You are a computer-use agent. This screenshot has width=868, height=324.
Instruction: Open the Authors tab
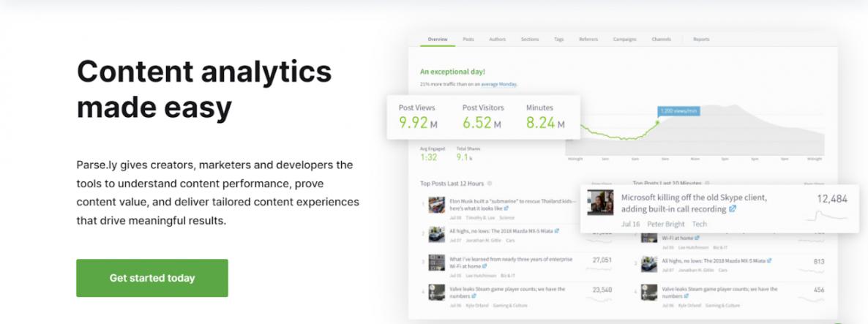497,39
